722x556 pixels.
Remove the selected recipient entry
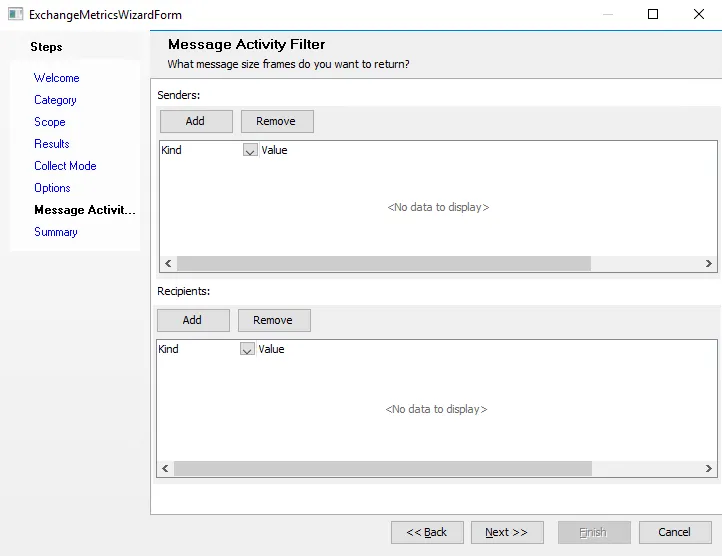pos(274,320)
